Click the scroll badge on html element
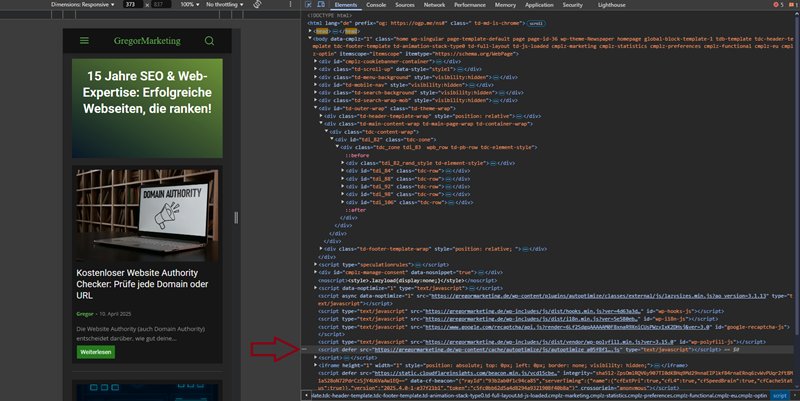Image resolution: width=800 pixels, height=401 pixels. (x=536, y=23)
